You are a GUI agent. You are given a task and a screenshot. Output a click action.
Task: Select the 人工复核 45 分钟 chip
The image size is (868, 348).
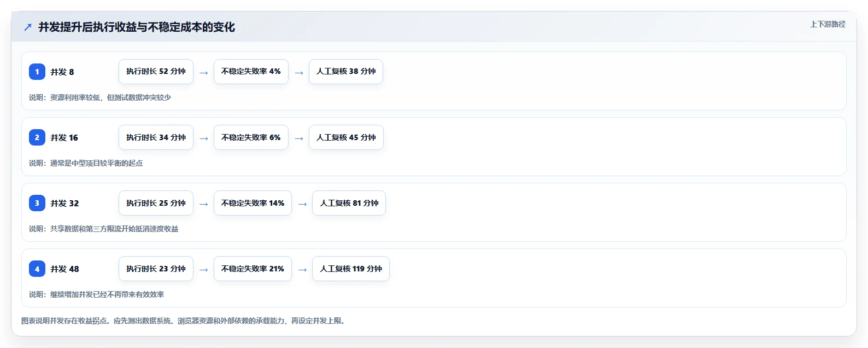[346, 137]
